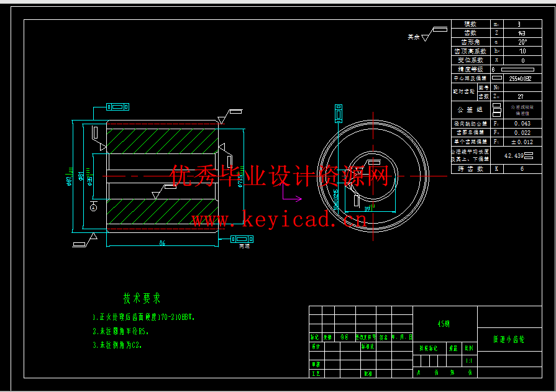556x392 pixels.
Task: Click the 42.439 value in parameter table
Action: click(514, 155)
